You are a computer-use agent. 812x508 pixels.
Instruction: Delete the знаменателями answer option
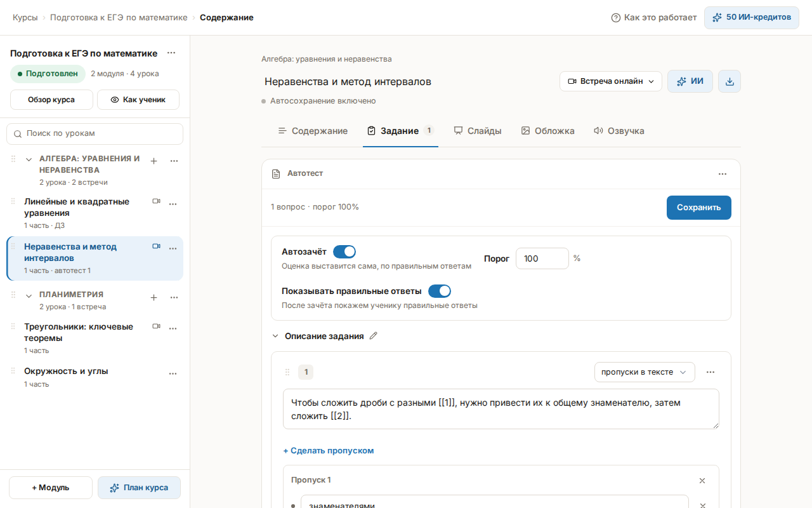(x=702, y=506)
